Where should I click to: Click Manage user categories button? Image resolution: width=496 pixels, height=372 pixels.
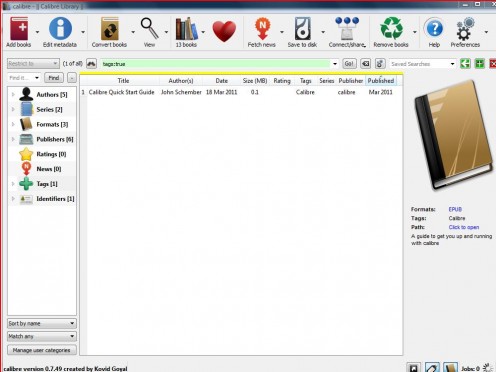[x=42, y=350]
